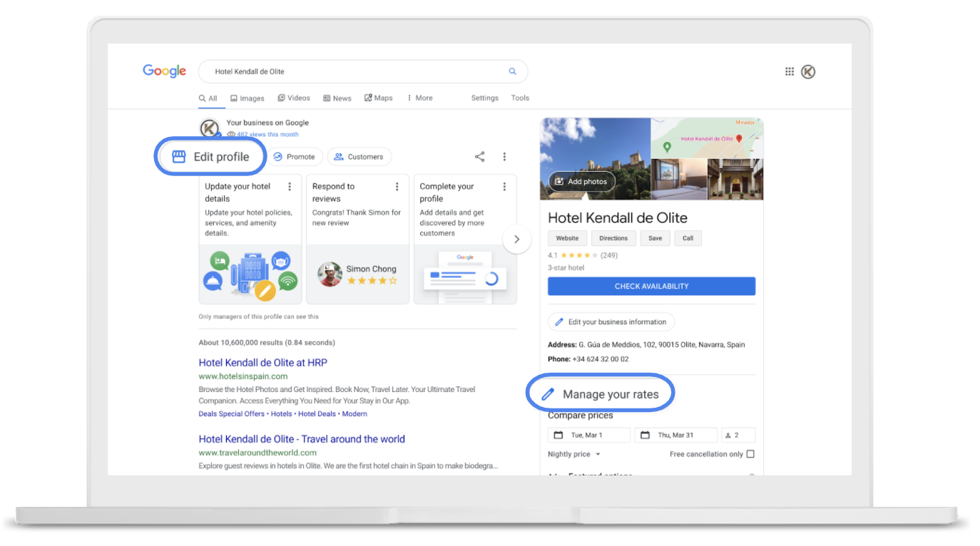Open search Settings
Screen dimensions: 980x546
pyautogui.click(x=485, y=98)
